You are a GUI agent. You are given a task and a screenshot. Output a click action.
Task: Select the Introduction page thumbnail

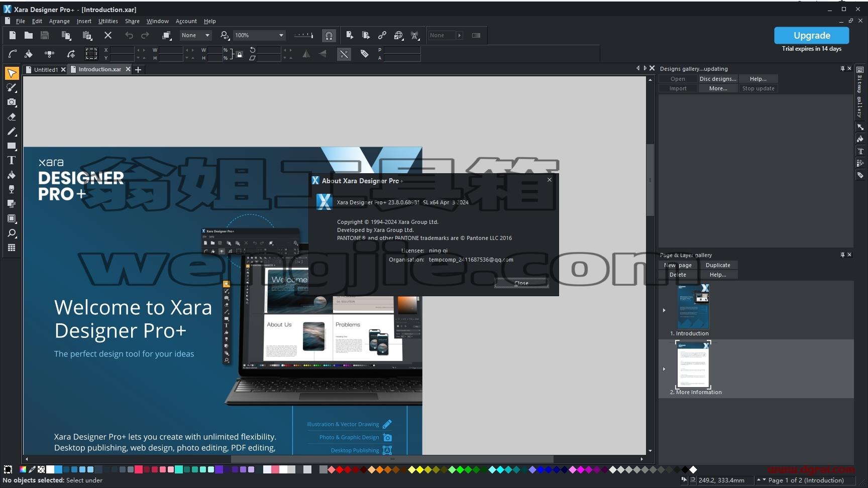click(x=693, y=306)
